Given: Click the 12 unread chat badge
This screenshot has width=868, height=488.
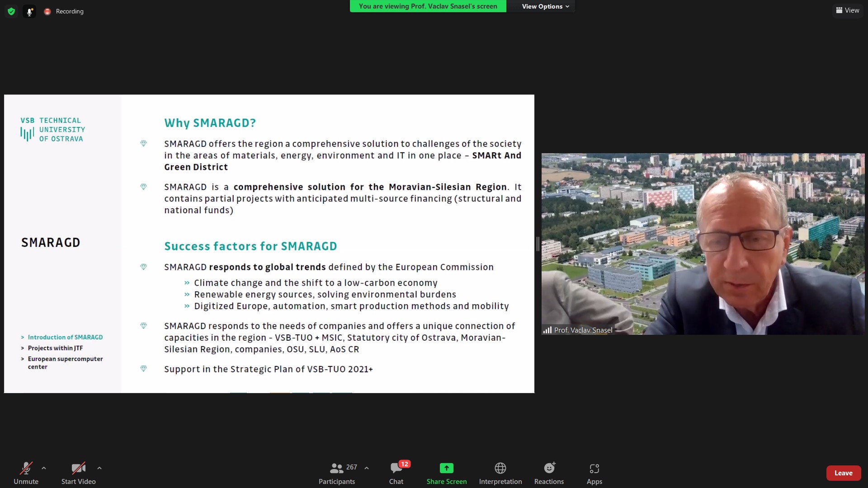Looking at the screenshot, I should point(404,464).
